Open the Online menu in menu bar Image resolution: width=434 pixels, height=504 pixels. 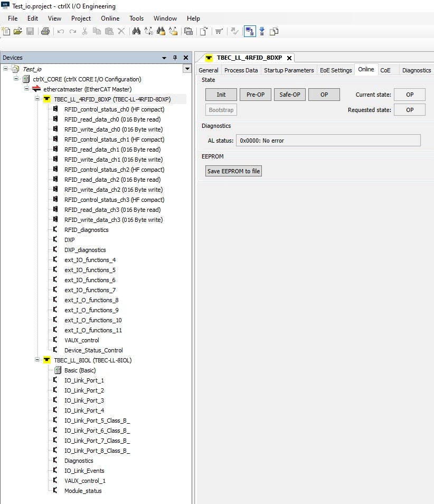[110, 18]
